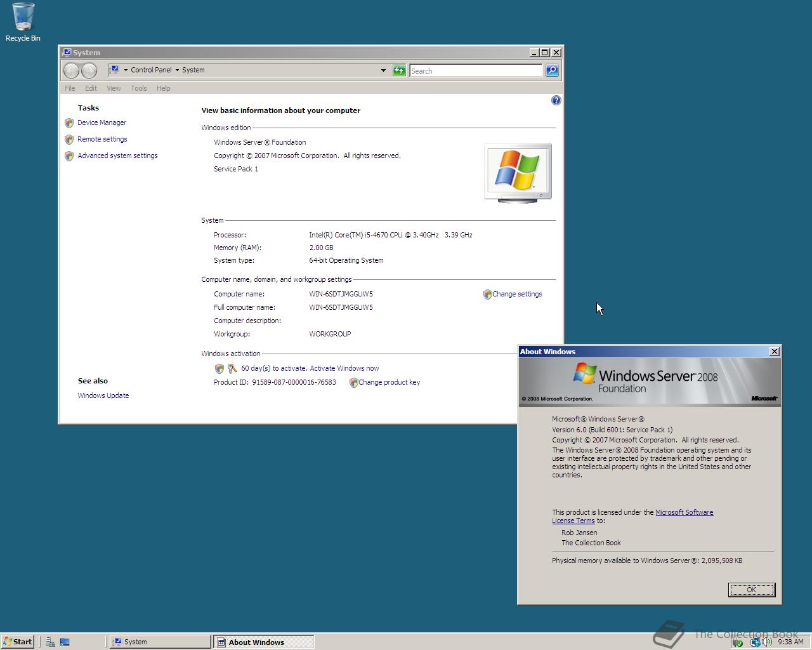
Task: Click the volume speaker tray icon
Action: tap(768, 642)
